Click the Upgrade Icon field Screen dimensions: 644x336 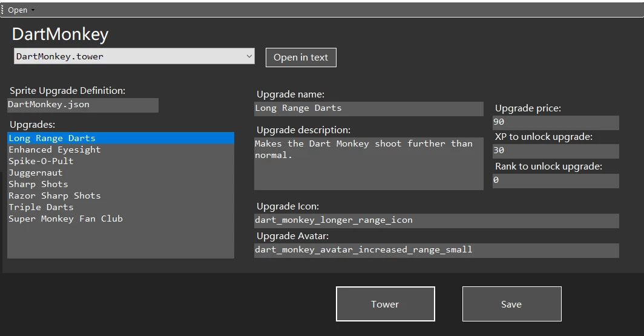(x=436, y=220)
